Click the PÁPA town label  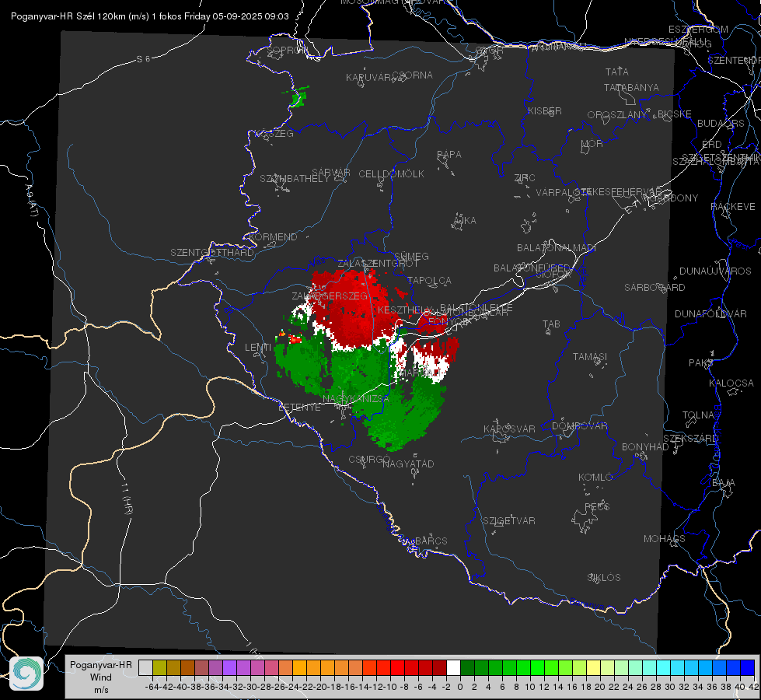(449, 154)
